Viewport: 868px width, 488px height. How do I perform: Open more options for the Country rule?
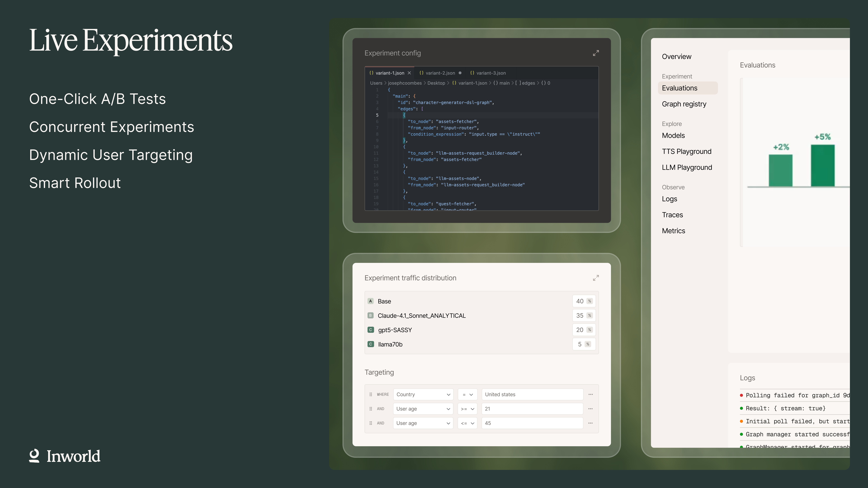(x=591, y=394)
